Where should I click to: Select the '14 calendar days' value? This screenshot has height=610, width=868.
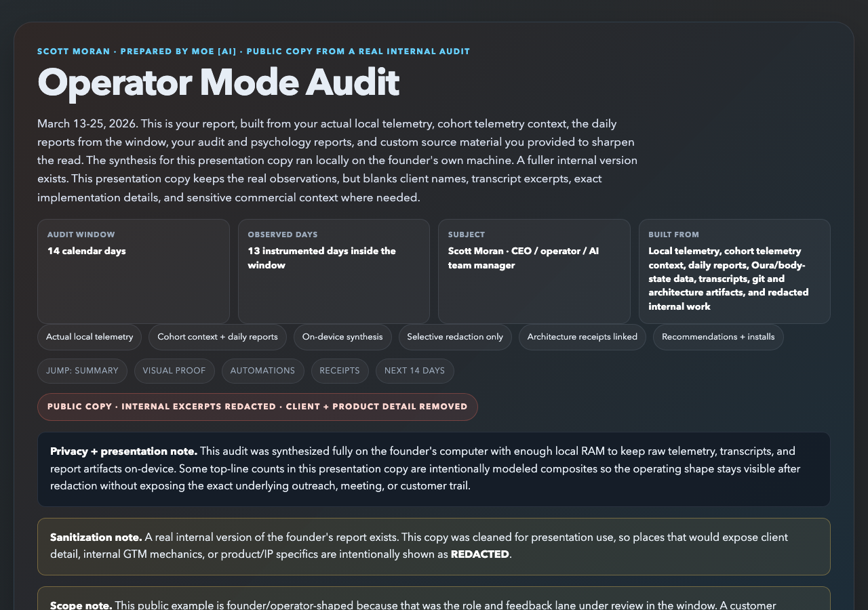pos(87,251)
